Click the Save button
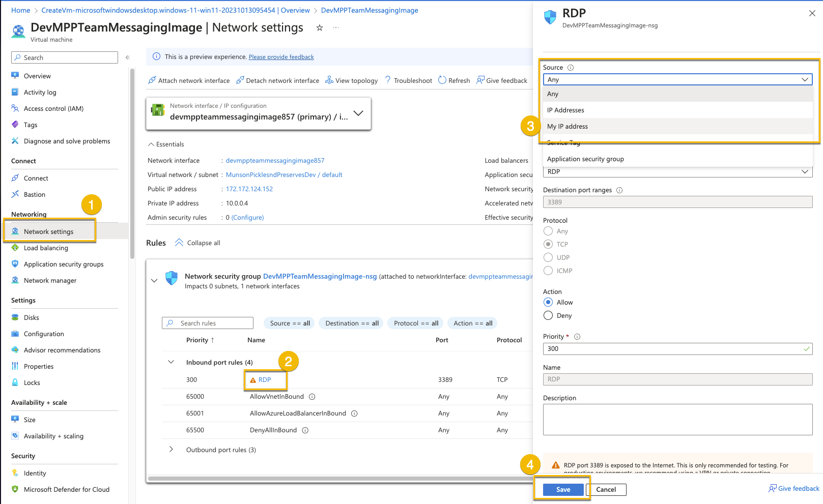The width and height of the screenshot is (823, 504). pyautogui.click(x=563, y=489)
